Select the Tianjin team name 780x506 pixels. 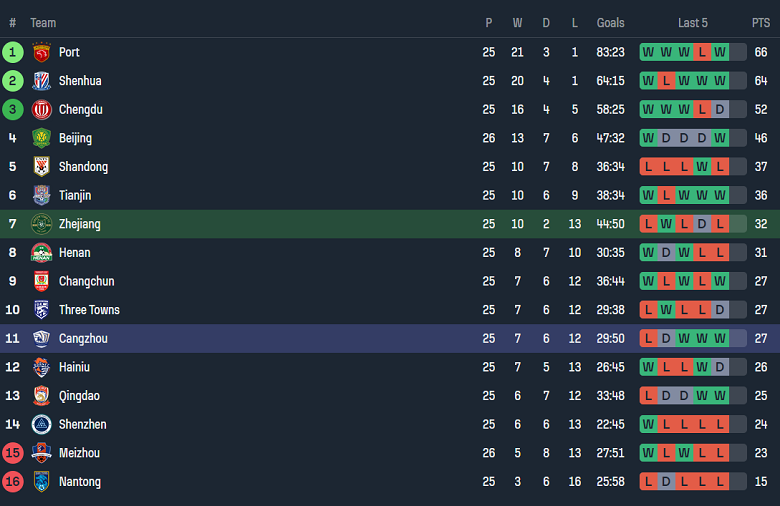(75, 196)
